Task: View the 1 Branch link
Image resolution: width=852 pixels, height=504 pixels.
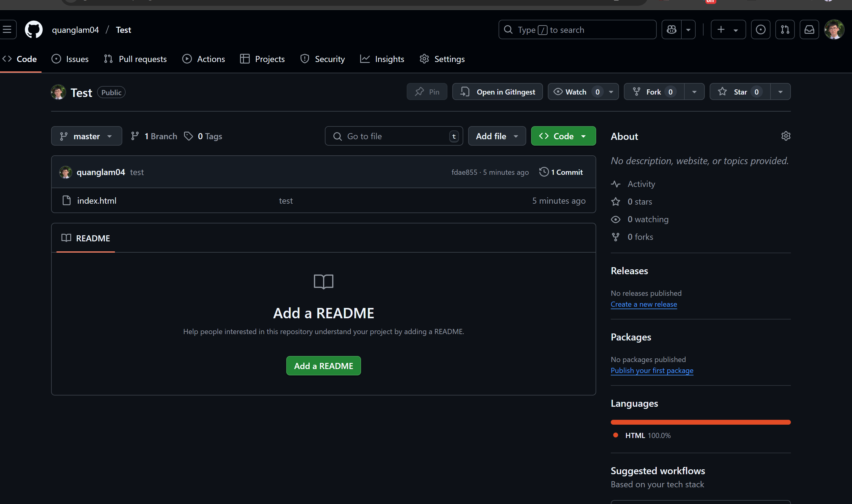Action: tap(154, 136)
